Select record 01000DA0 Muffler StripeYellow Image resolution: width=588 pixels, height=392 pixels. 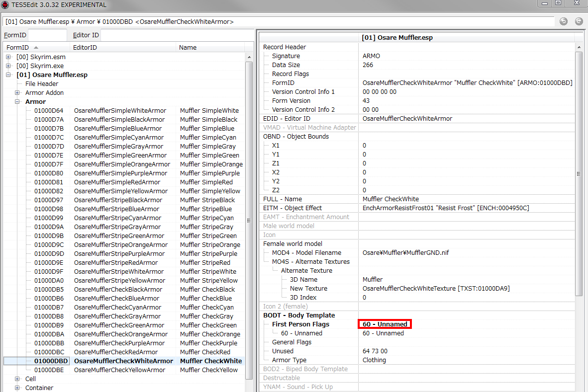tap(124, 281)
